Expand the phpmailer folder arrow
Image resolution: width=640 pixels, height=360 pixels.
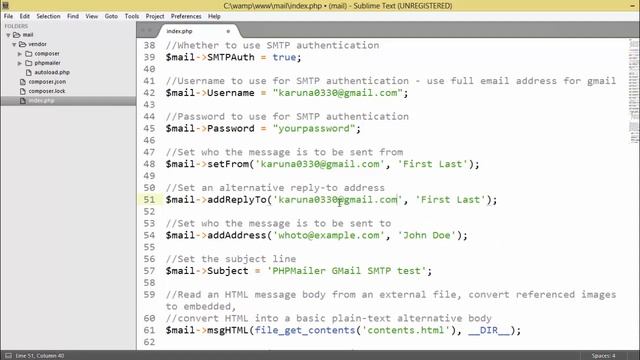tap(20, 63)
